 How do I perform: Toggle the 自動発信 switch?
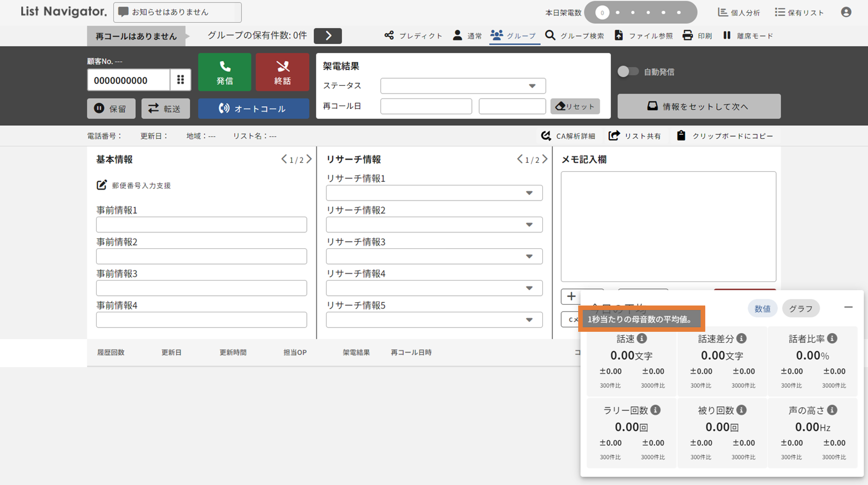(628, 72)
